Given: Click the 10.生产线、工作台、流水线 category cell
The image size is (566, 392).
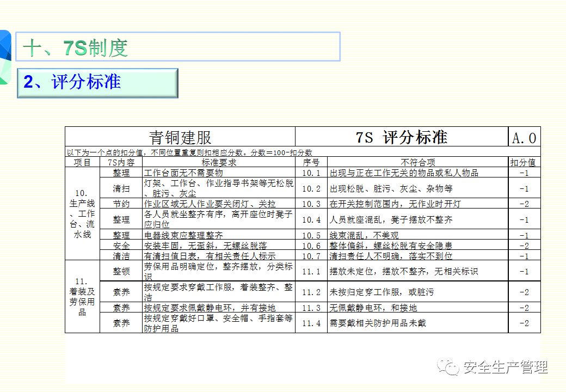Looking at the screenshot, I should click(82, 213).
